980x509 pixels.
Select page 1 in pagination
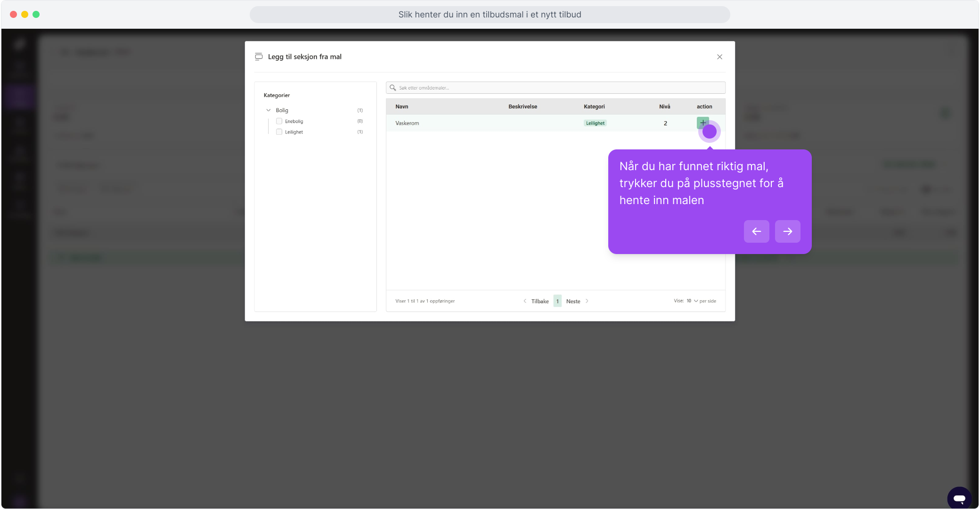(557, 301)
